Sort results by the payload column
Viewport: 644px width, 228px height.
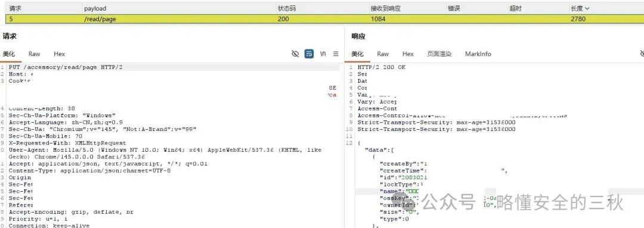click(95, 8)
